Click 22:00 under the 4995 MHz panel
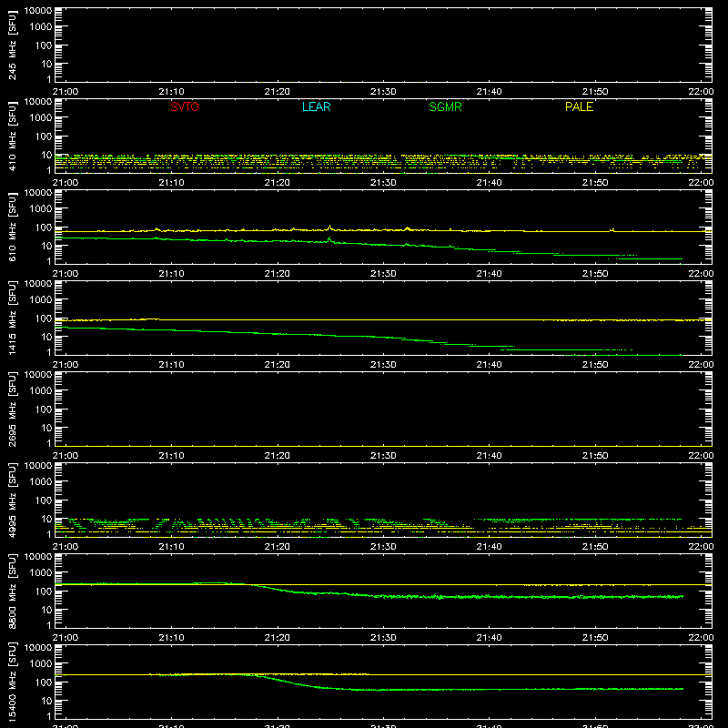Image resolution: width=728 pixels, height=728 pixels. click(x=701, y=547)
